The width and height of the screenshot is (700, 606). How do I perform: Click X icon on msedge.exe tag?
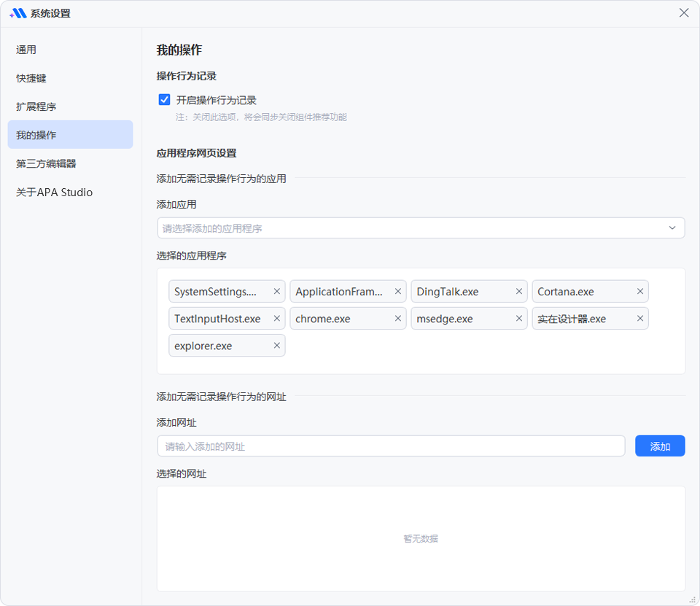pos(519,319)
